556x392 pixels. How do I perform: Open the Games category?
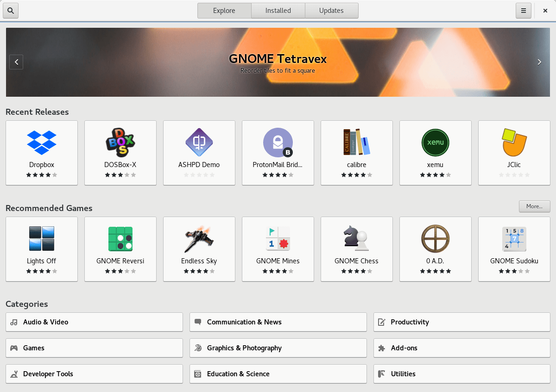point(94,348)
